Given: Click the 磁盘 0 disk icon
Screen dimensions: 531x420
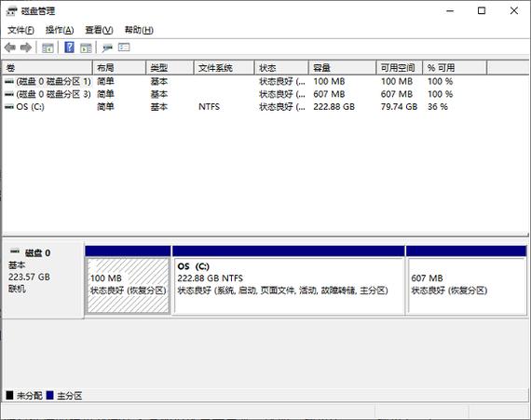Looking at the screenshot, I should point(15,251).
